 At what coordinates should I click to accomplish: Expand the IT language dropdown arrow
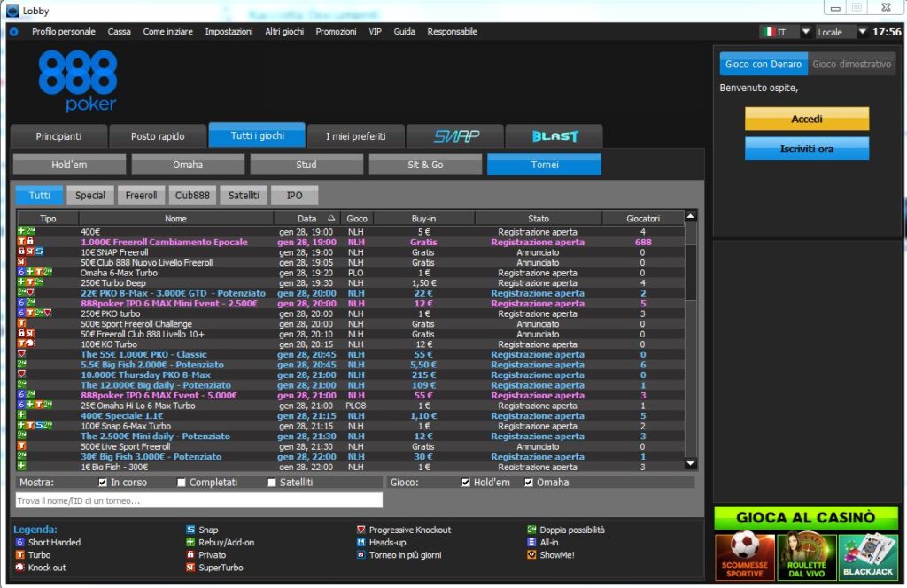coord(806,32)
